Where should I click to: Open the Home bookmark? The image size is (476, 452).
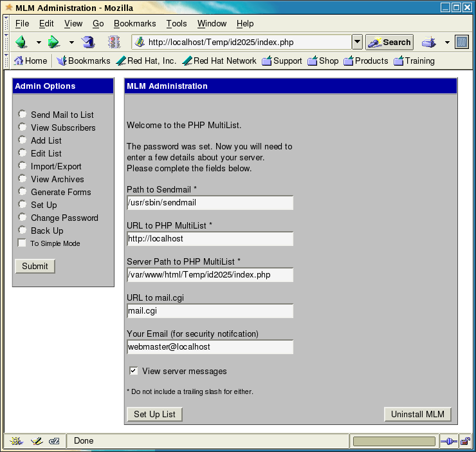[x=30, y=61]
